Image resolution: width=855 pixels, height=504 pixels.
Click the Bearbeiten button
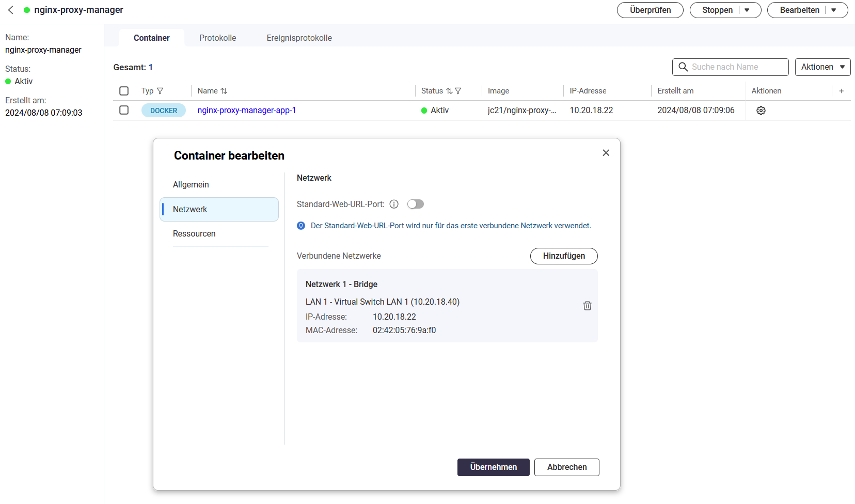pos(799,10)
